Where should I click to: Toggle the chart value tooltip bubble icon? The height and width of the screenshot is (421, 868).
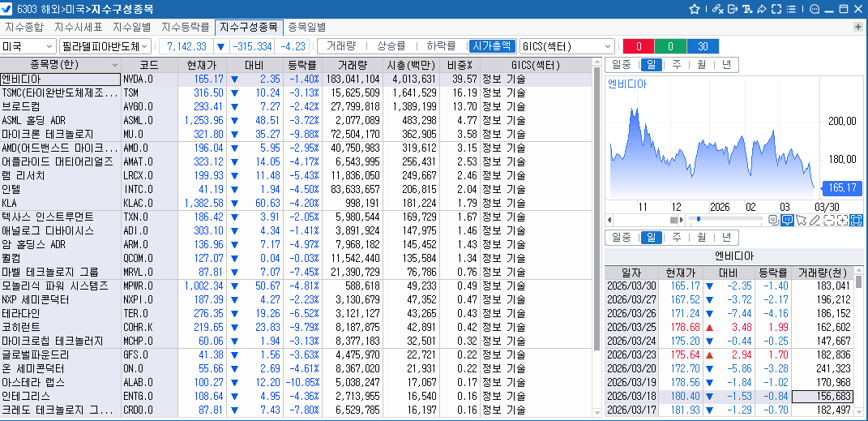click(787, 221)
